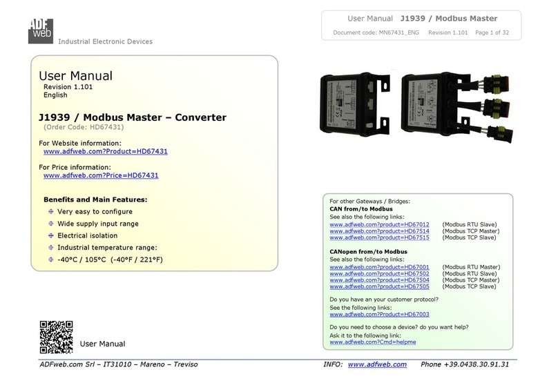This screenshot has height=392, width=558.
Task: Click the QR code next to User Manual
Action: tap(56, 337)
